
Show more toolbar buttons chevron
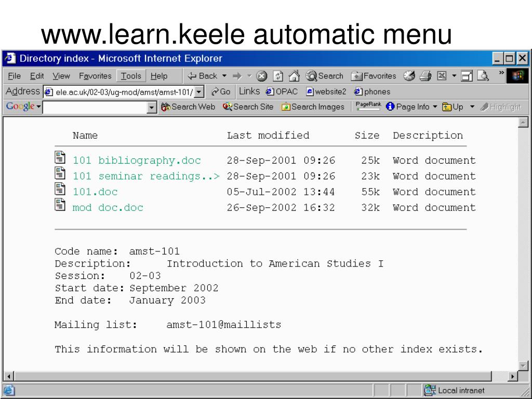501,73
